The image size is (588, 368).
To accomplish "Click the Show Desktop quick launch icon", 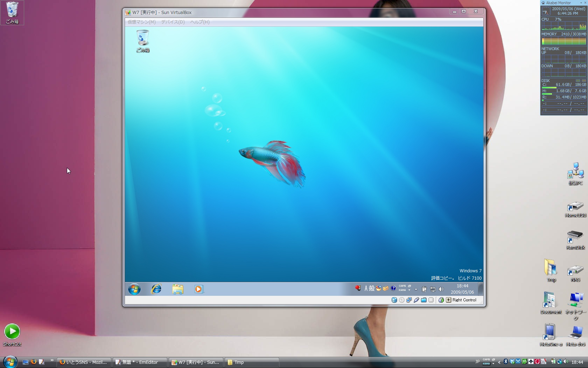I will (x=25, y=362).
